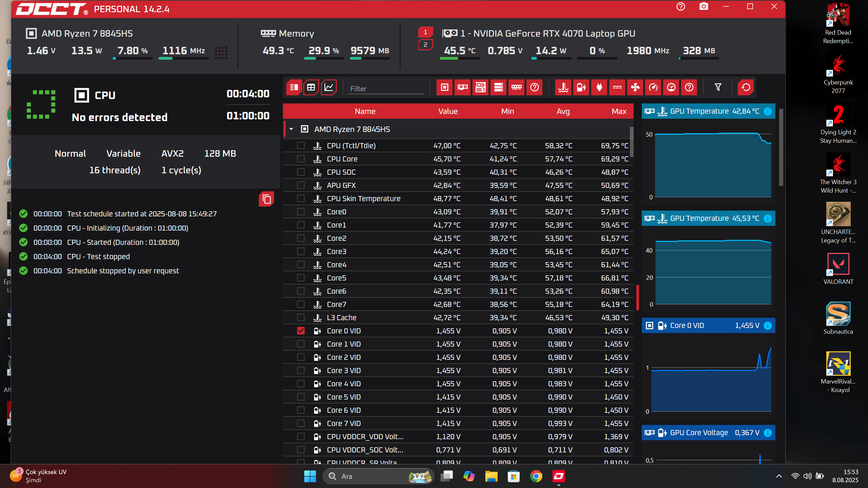
Task: Toggle the temperature sensor type filter
Action: (563, 87)
